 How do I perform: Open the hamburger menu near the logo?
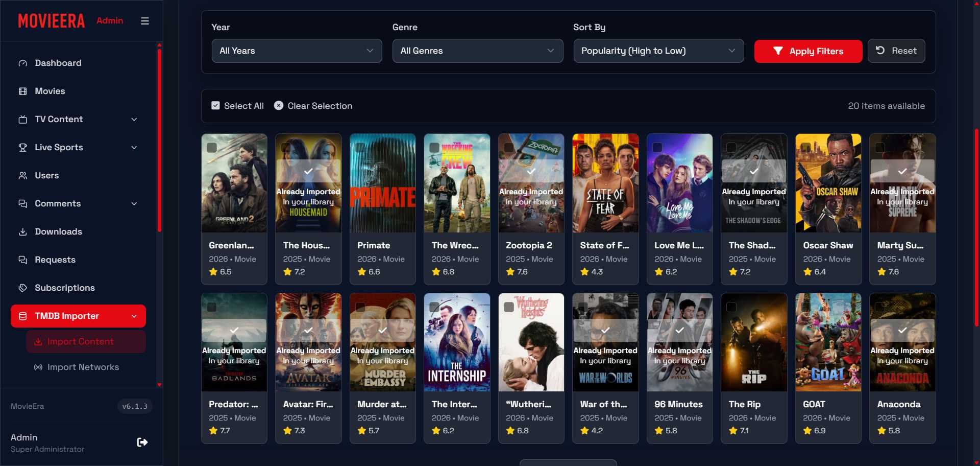tap(144, 21)
